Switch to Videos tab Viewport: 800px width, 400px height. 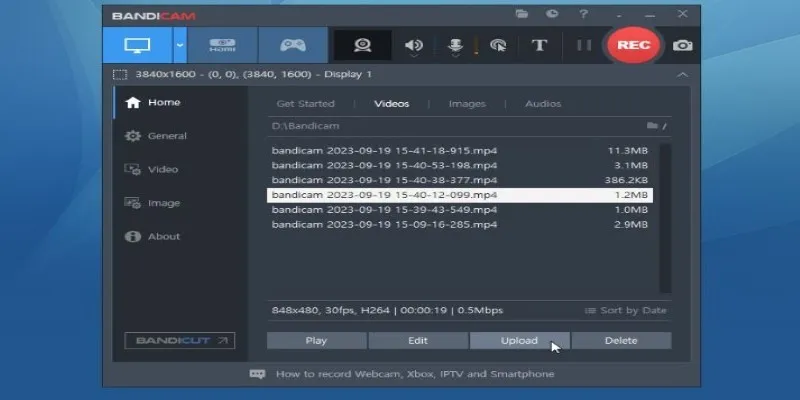[391, 104]
